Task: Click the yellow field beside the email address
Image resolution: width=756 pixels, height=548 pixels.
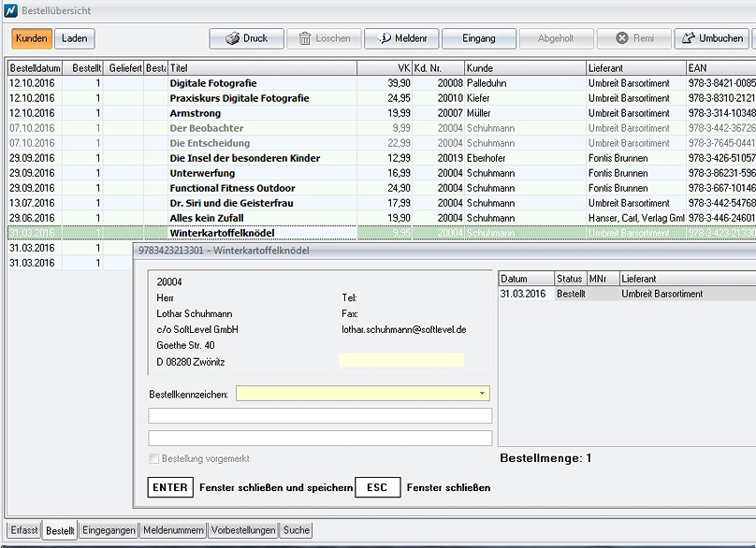Action: 401,361
